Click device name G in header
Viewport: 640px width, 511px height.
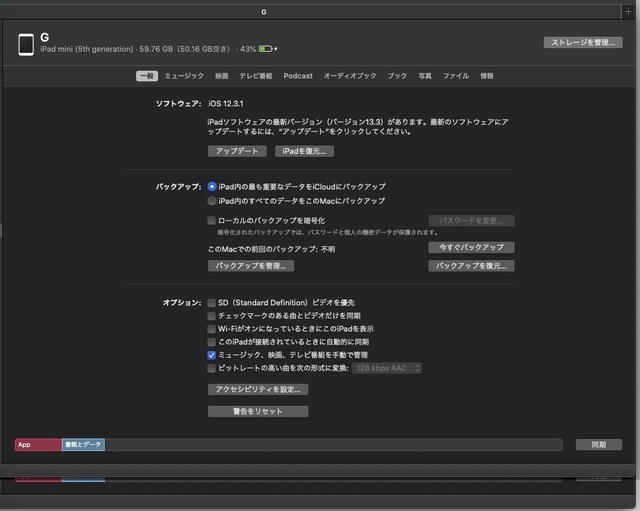point(44,38)
